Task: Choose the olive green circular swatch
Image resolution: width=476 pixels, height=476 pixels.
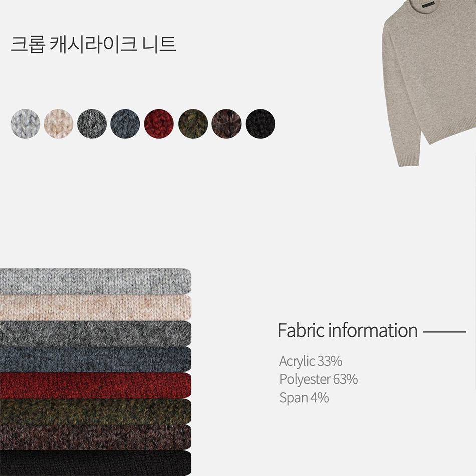Action: point(193,124)
